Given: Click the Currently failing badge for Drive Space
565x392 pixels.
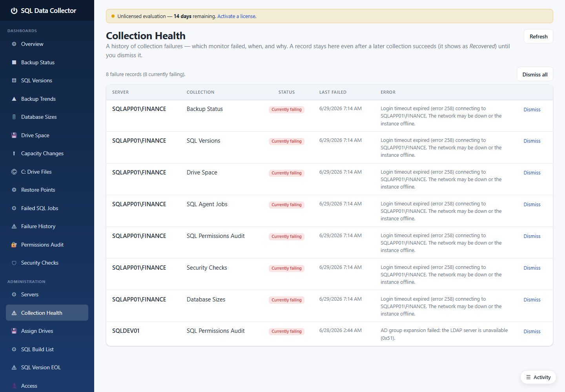Looking at the screenshot, I should [286, 173].
